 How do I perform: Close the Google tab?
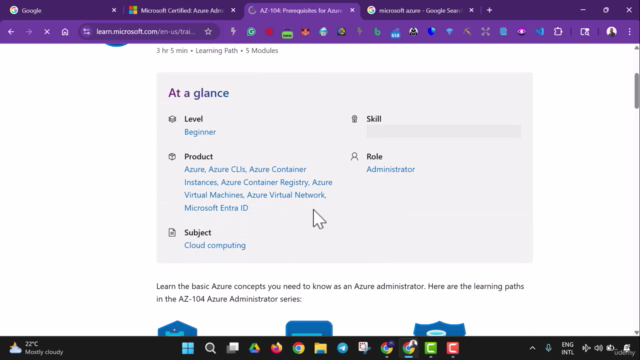point(114,10)
